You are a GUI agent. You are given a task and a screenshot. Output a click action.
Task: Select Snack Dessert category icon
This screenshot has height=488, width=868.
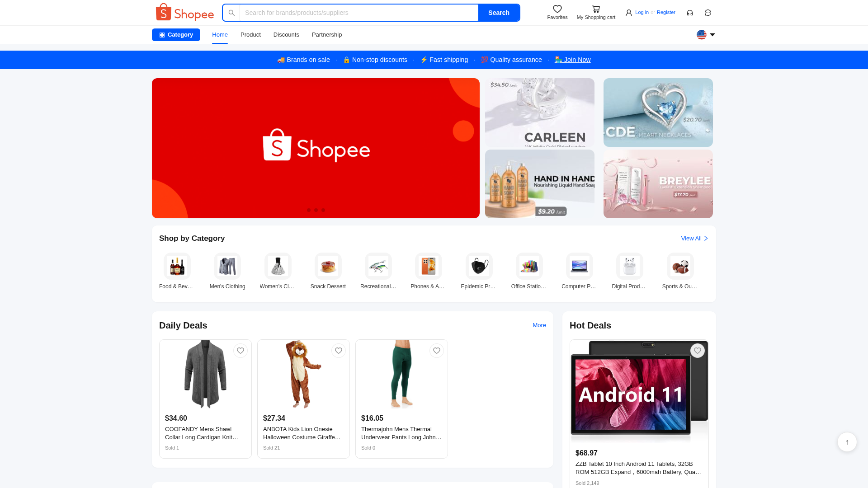pos(328,266)
